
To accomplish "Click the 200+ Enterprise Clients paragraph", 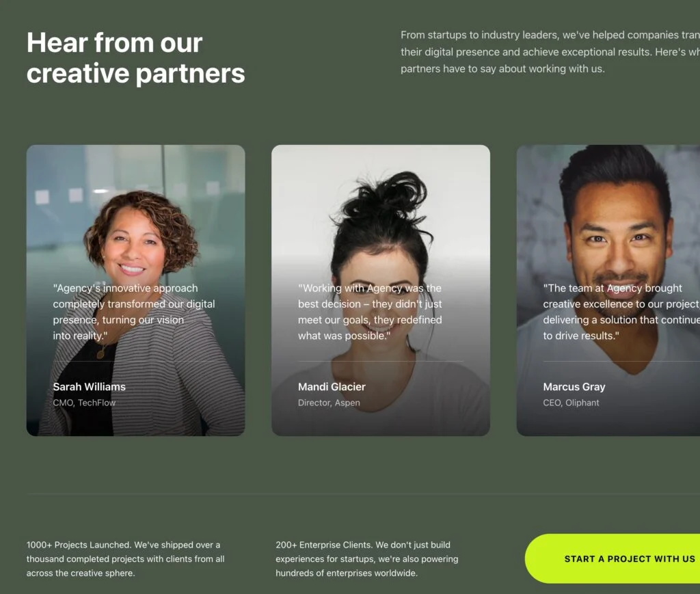I will [367, 558].
